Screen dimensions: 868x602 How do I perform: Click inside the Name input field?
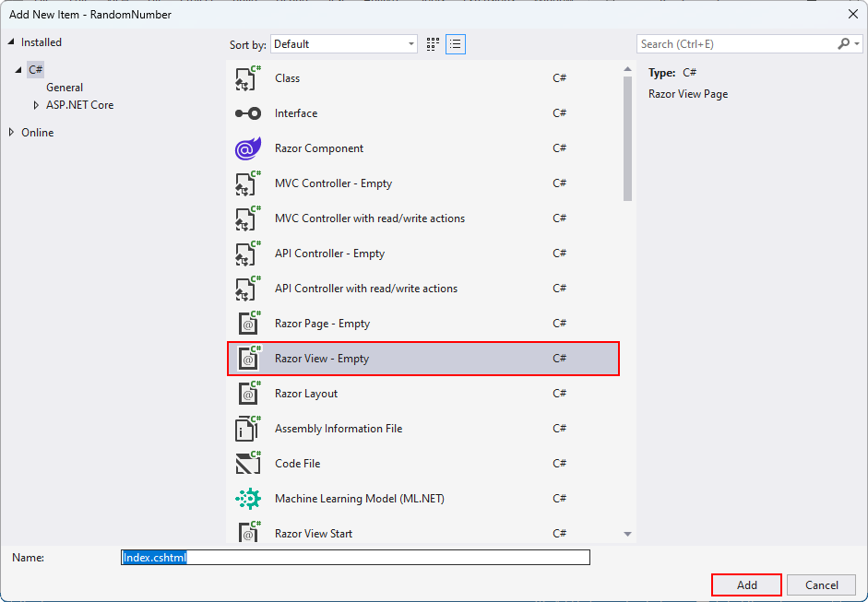tap(355, 557)
